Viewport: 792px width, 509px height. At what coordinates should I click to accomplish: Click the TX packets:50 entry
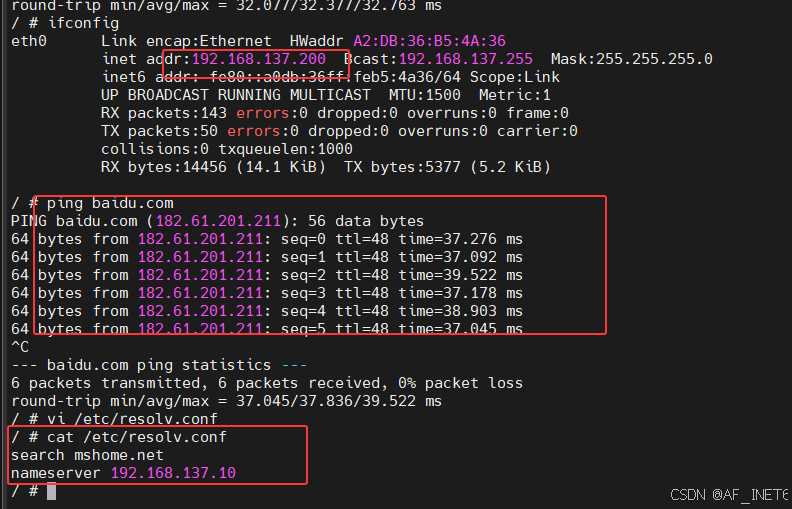159,131
